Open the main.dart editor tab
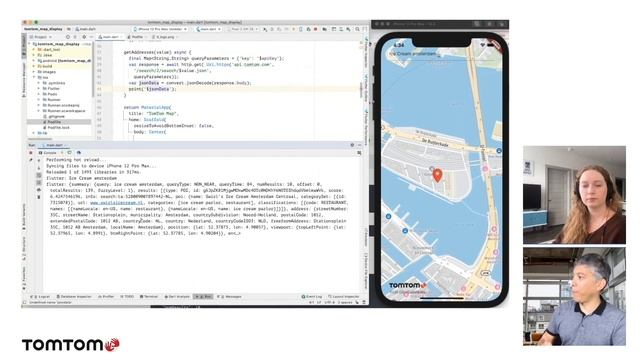This screenshot has height=360, width=640. [109, 37]
